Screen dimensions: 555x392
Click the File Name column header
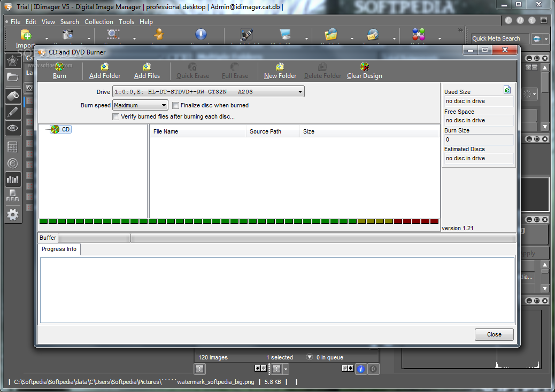coord(197,131)
